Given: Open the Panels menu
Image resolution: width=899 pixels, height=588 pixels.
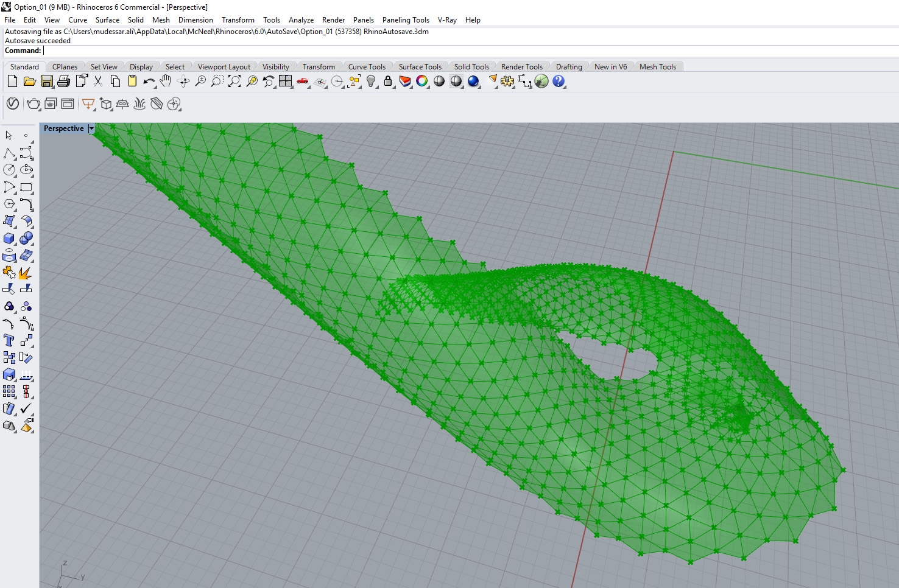Looking at the screenshot, I should click(x=364, y=20).
